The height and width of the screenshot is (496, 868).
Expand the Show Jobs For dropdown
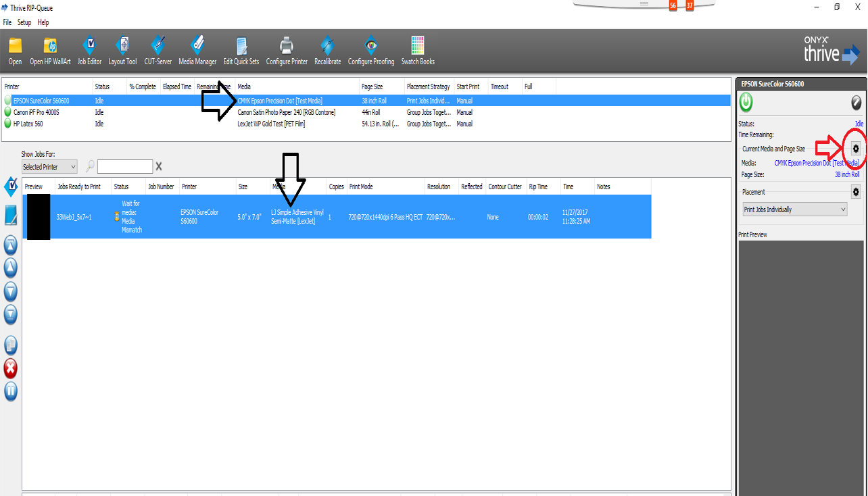point(49,167)
